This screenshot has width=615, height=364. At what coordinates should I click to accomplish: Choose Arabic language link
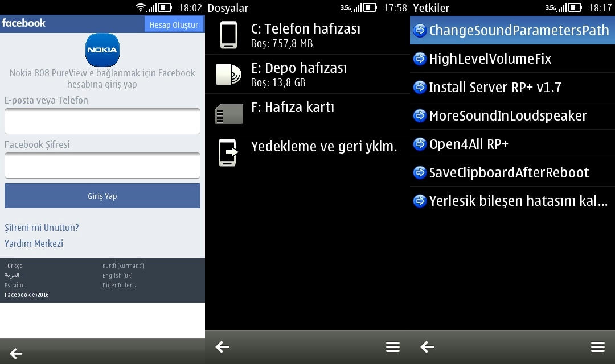tap(12, 275)
